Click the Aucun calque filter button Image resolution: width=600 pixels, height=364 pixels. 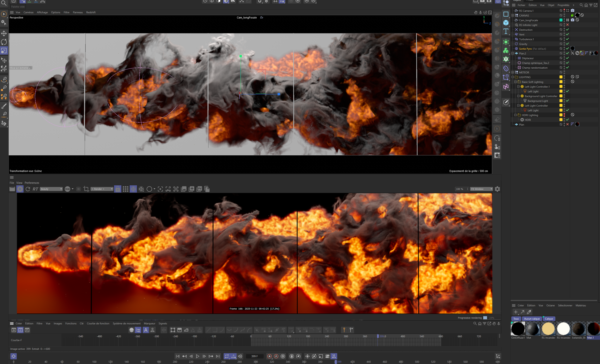(x=532, y=319)
